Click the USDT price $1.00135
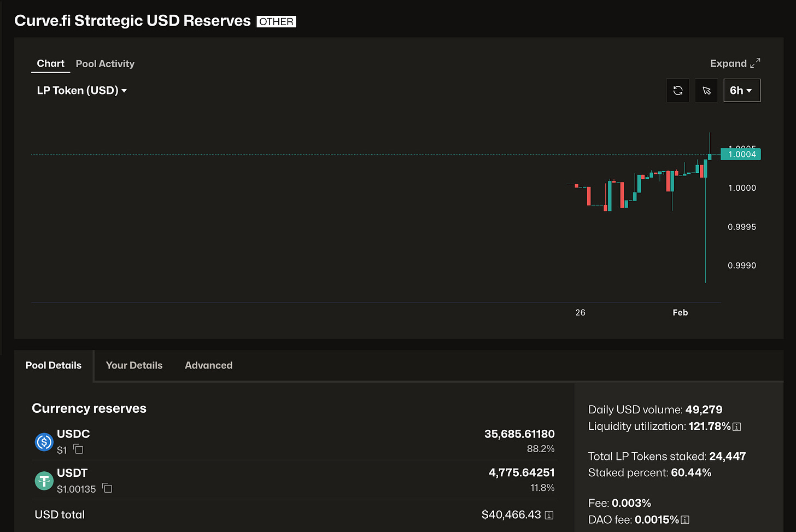 (x=77, y=489)
